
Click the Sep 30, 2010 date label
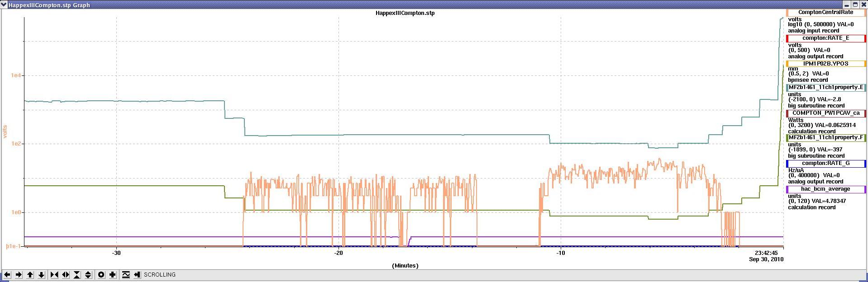pyautogui.click(x=766, y=259)
